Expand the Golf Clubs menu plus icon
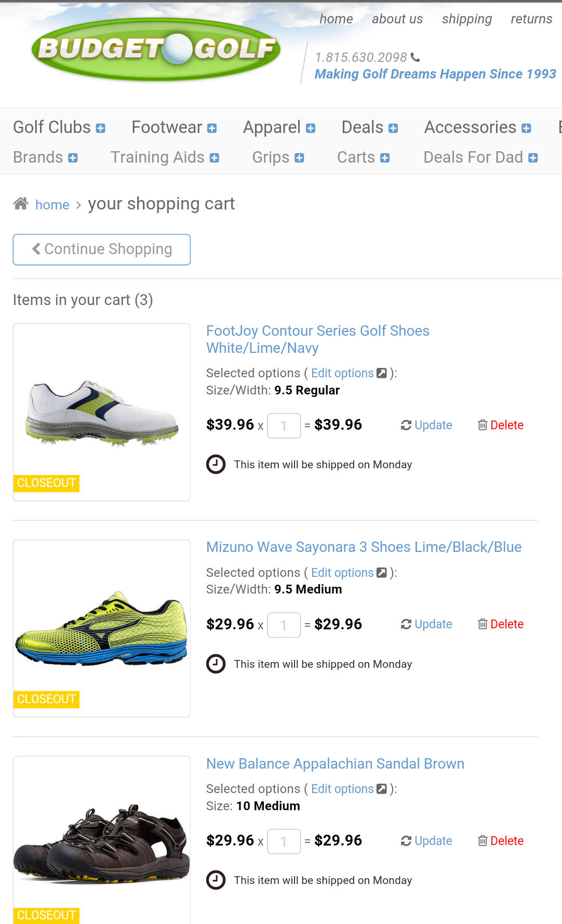The image size is (562, 924). pos(101,128)
